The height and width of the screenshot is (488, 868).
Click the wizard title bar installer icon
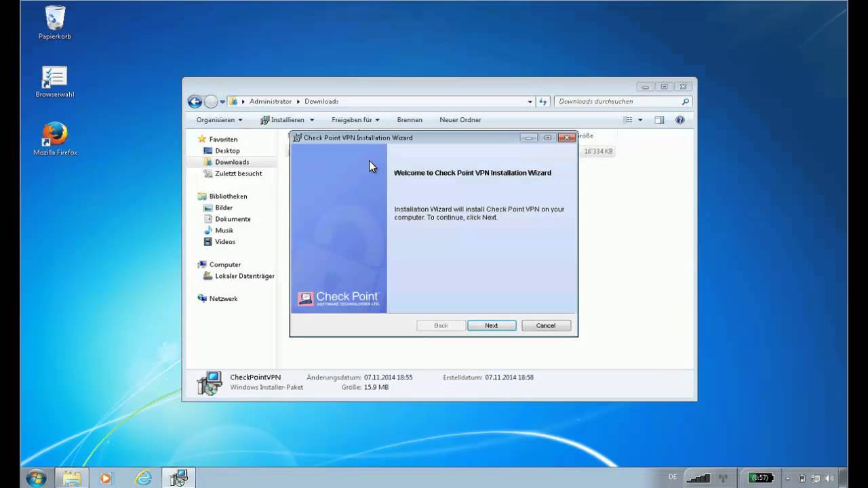(x=297, y=138)
